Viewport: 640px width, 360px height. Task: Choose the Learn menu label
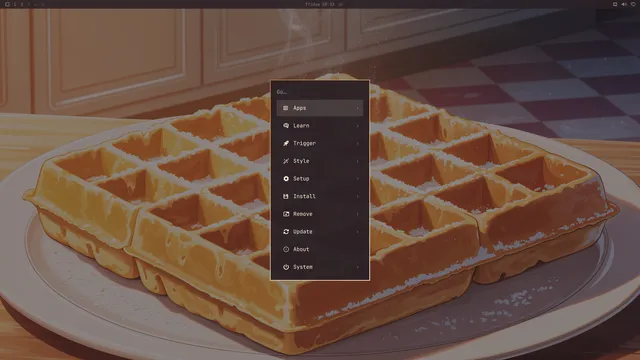click(x=301, y=126)
